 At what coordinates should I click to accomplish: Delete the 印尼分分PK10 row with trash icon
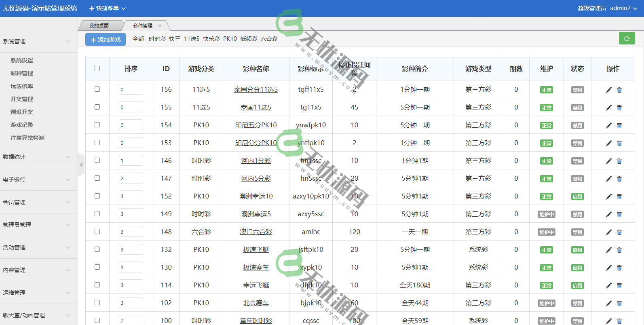click(x=619, y=143)
